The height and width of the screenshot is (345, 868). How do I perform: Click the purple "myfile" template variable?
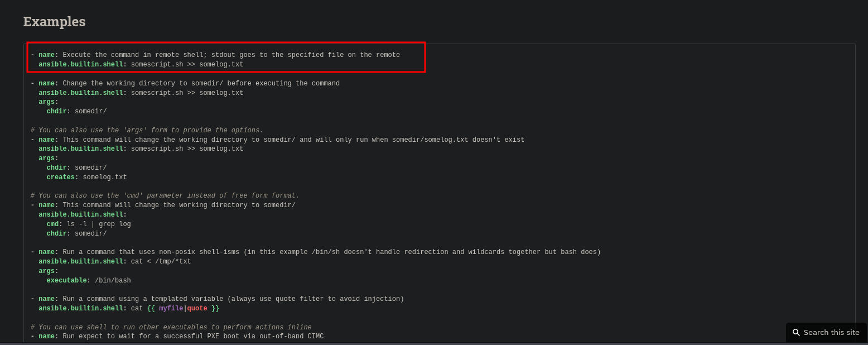pos(171,309)
